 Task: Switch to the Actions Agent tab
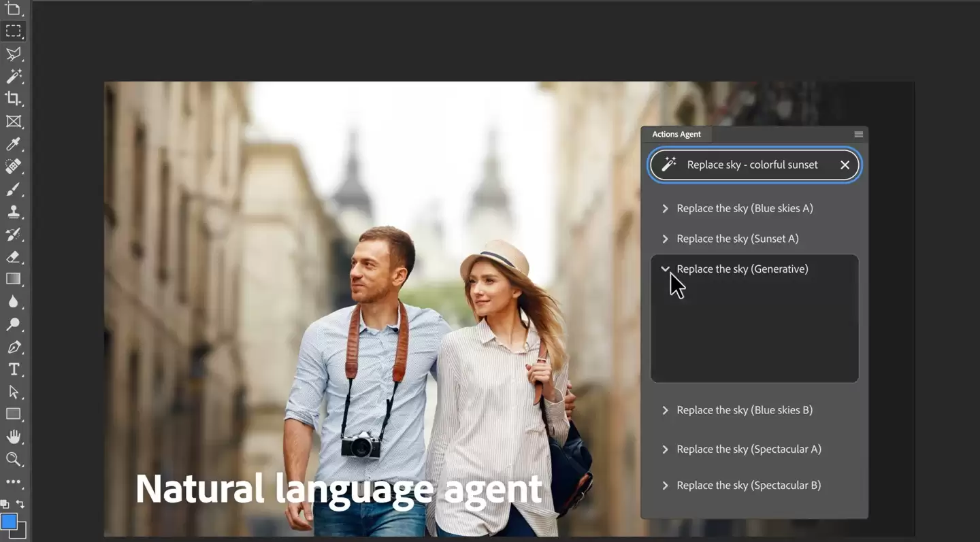(x=676, y=134)
